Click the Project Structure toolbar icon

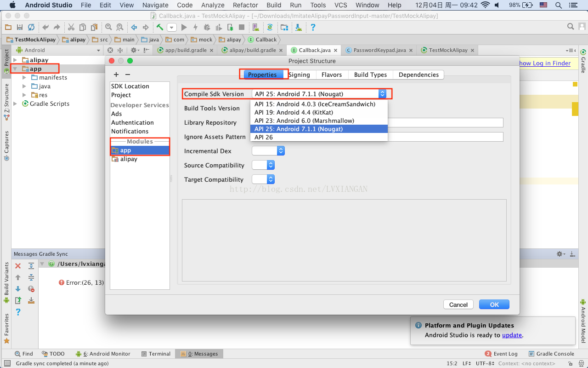tap(284, 27)
